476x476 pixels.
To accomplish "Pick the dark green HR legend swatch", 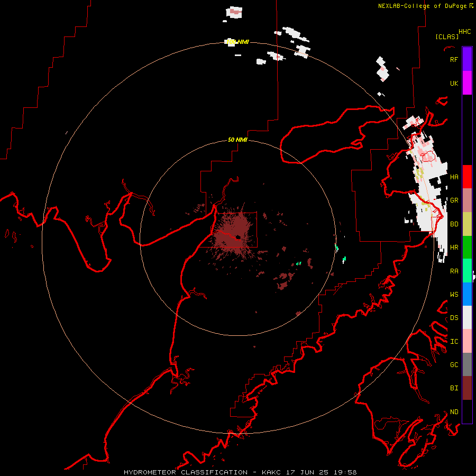I will click(x=467, y=247).
